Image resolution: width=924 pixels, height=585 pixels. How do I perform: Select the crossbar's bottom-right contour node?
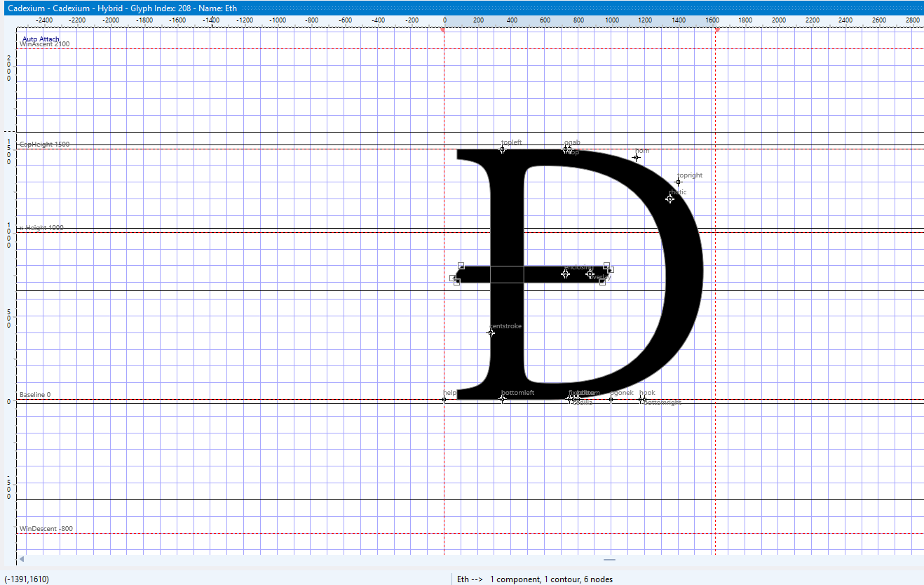[x=602, y=283]
